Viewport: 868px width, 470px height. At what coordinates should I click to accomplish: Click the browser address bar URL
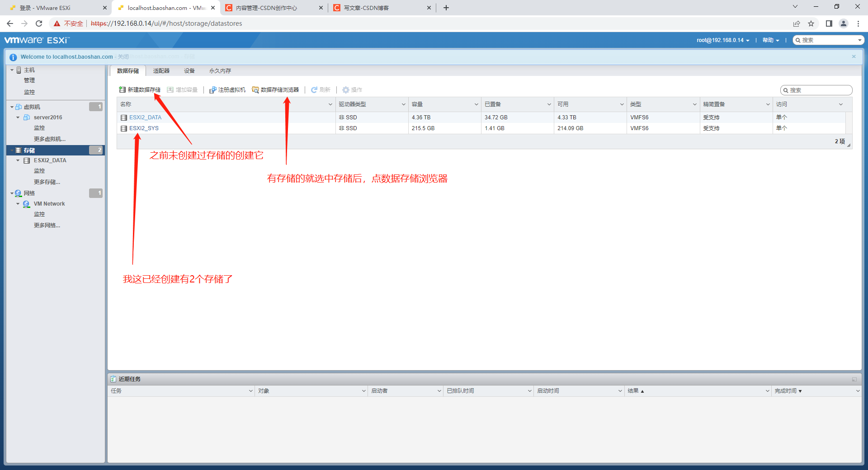coord(166,23)
